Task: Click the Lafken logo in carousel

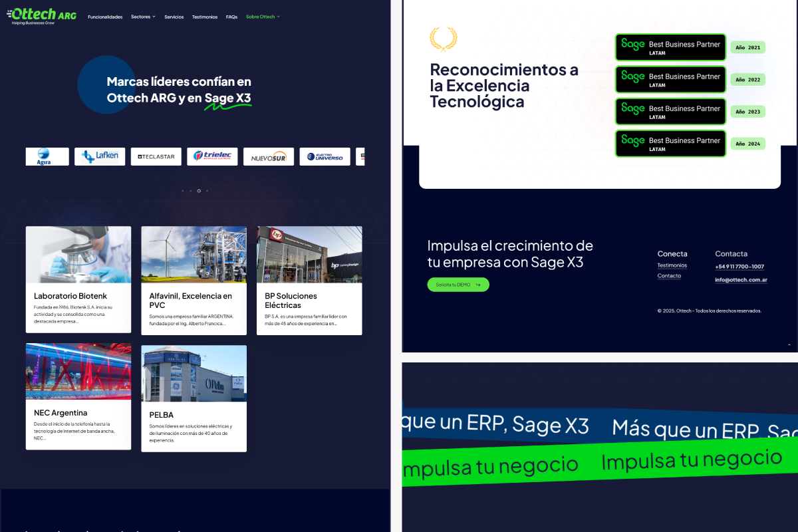Action: [100, 157]
